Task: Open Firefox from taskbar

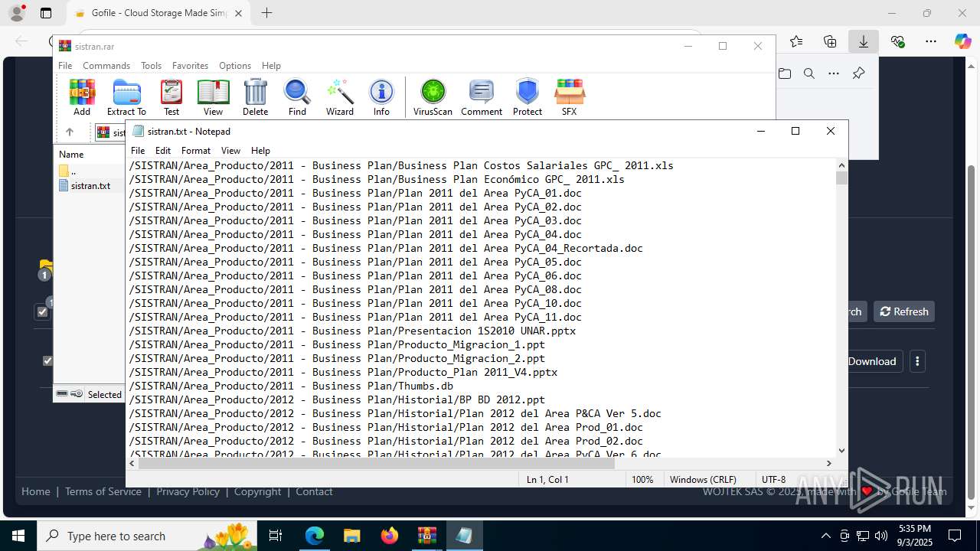Action: 389,536
